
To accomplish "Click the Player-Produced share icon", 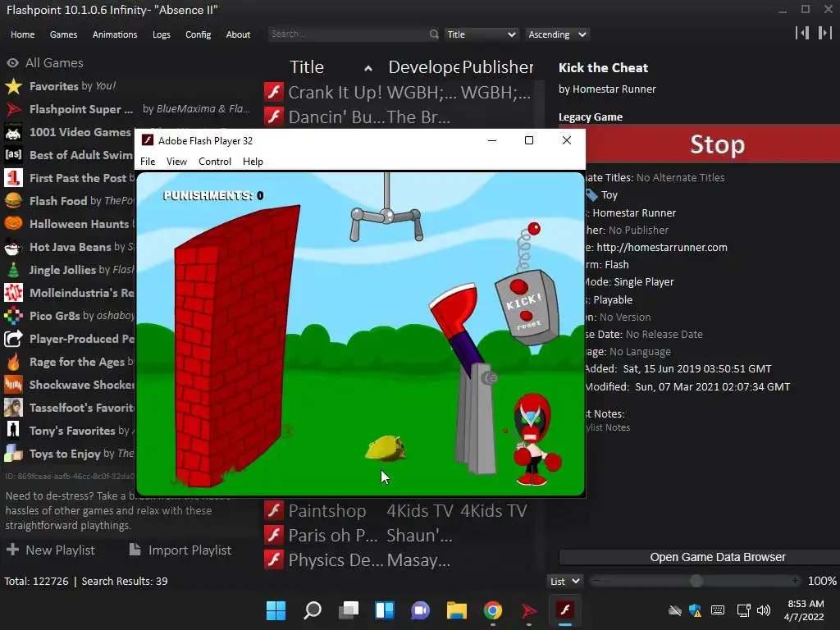I will pos(13,339).
